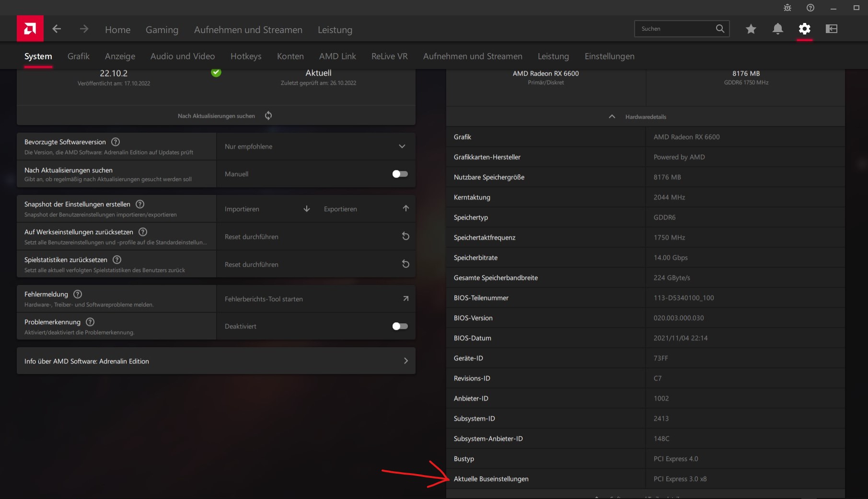Viewport: 868px width, 499px height.
Task: Open top Aufnehmen und Streamen menu
Action: pos(248,30)
